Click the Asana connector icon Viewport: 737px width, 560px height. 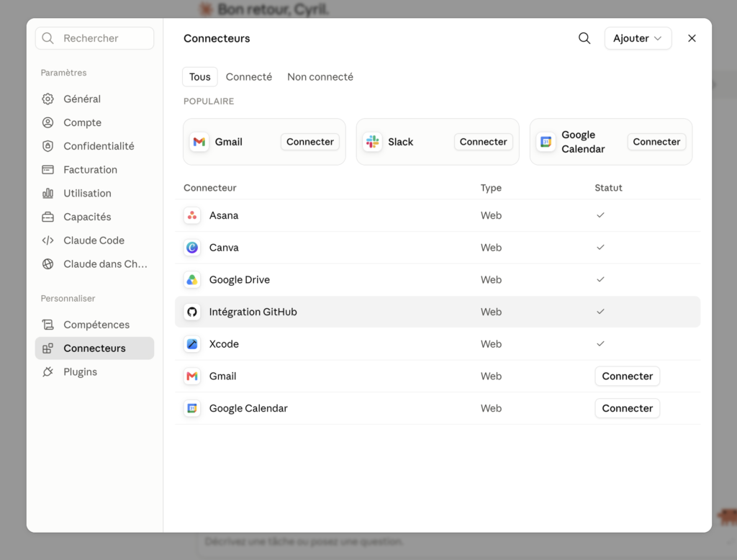[x=192, y=215]
